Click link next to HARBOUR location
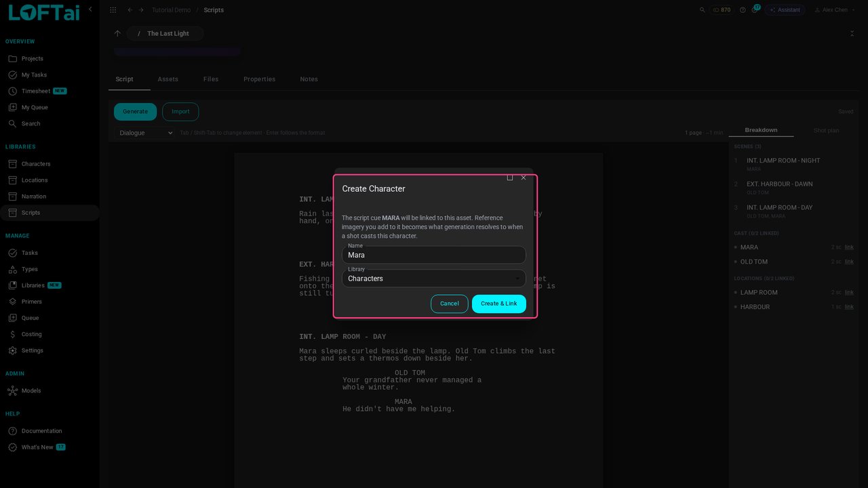Image resolution: width=868 pixels, height=488 pixels. click(x=849, y=307)
